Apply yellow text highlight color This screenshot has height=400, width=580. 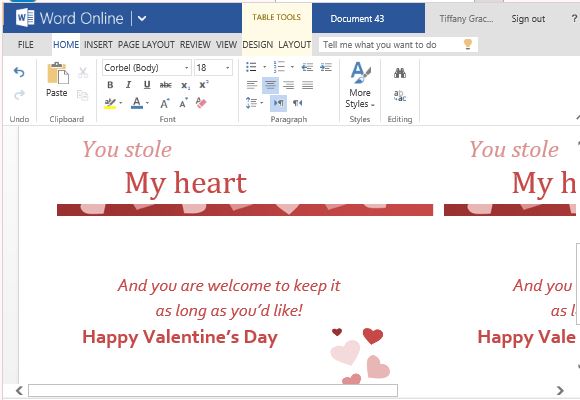110,103
